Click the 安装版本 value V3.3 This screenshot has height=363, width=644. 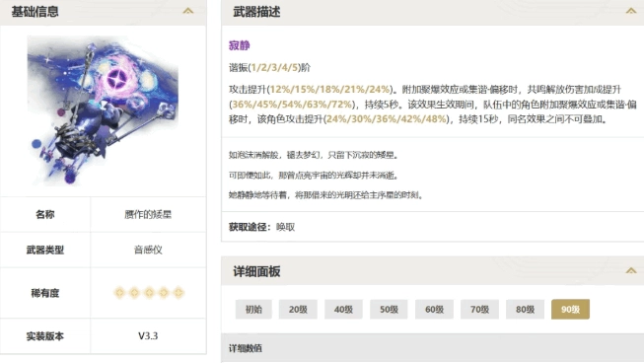[x=148, y=336]
